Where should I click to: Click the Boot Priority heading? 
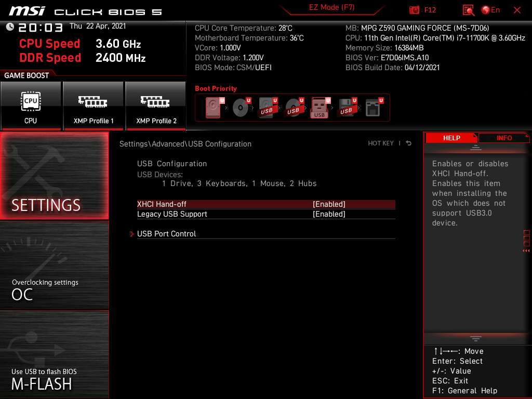pyautogui.click(x=216, y=88)
